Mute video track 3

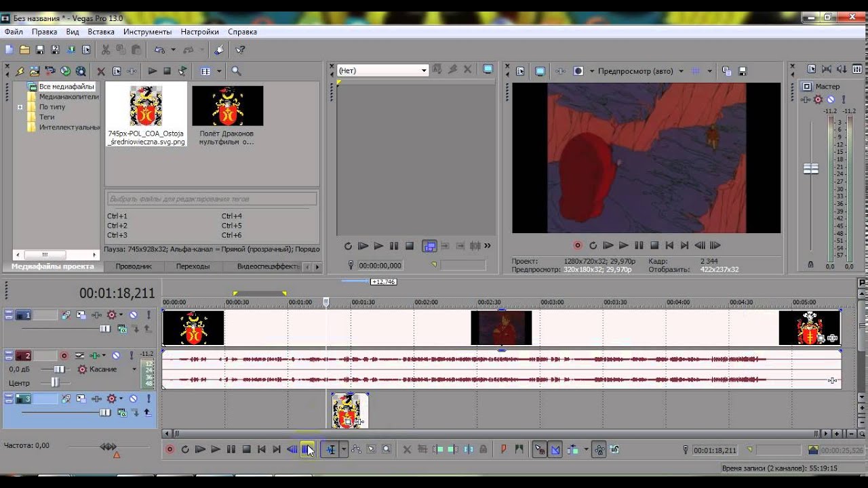click(133, 399)
